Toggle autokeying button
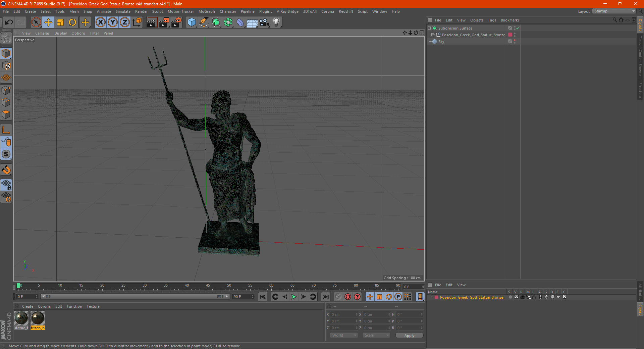644x349 pixels. click(x=348, y=297)
